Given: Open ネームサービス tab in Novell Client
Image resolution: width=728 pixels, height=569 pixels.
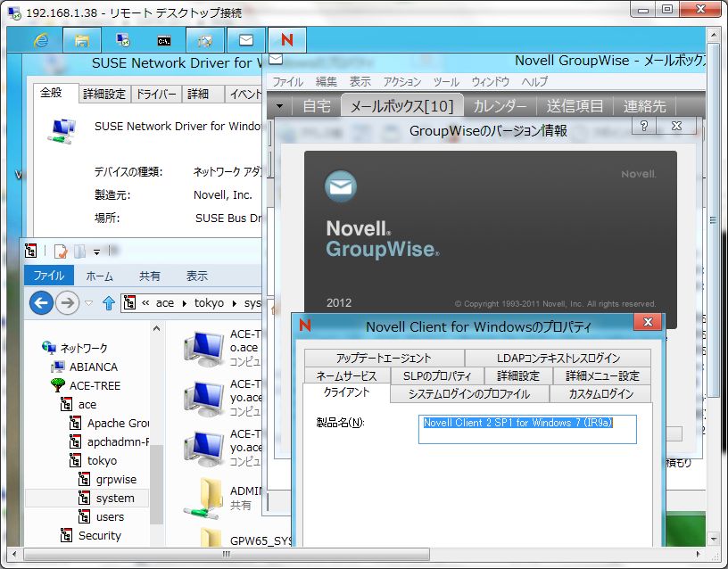Looking at the screenshot, I should click(x=346, y=375).
